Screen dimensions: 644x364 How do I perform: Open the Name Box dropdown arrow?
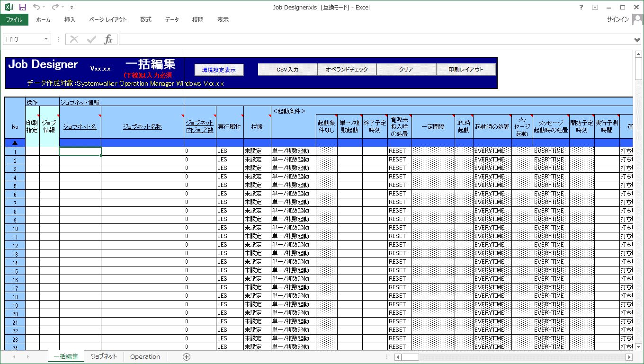click(46, 39)
